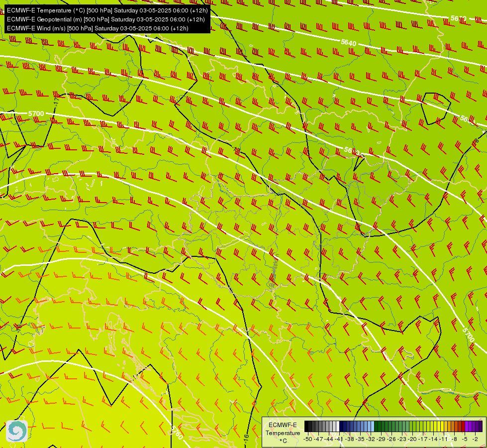
Task: Click the -17 legend value
Action: (423, 439)
